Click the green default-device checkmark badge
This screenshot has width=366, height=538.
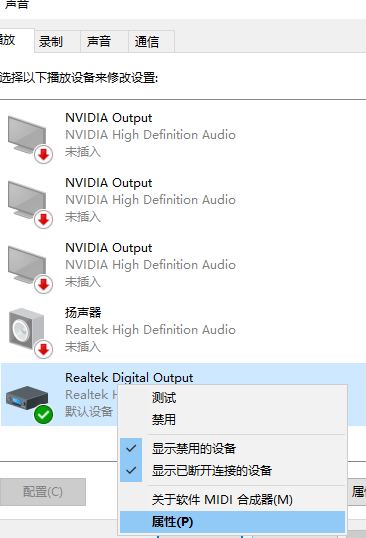coord(44,414)
